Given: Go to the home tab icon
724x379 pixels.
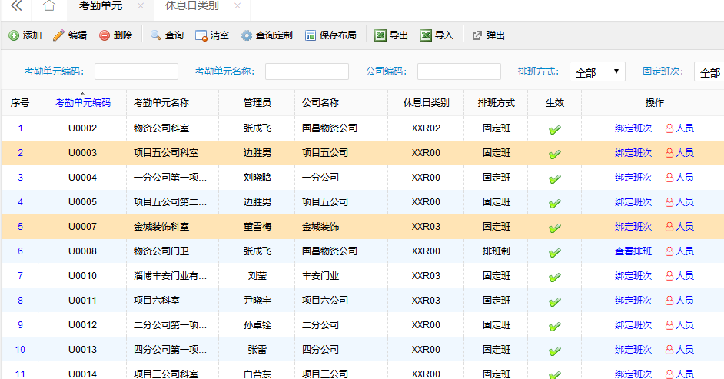Looking at the screenshot, I should tap(49, 6).
